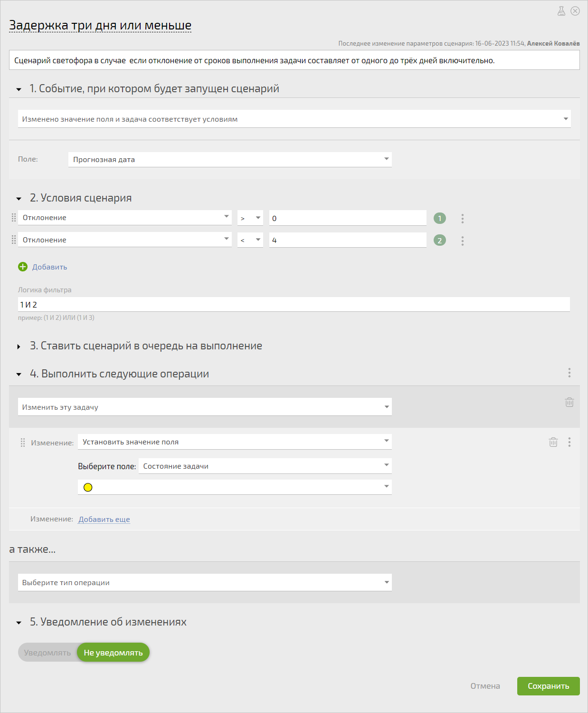This screenshot has width=588, height=713.
Task: Click the 'Добавить еще' link
Action: 104,519
